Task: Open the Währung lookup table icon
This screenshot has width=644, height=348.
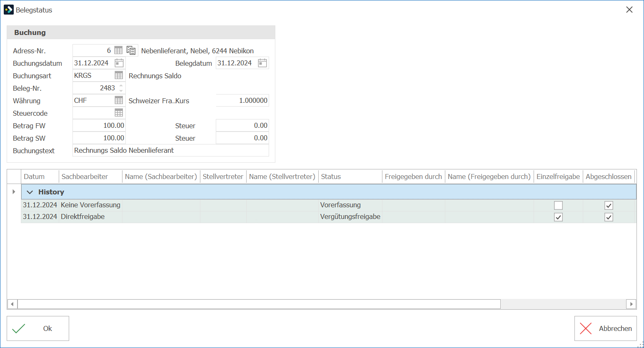Action: coord(119,100)
